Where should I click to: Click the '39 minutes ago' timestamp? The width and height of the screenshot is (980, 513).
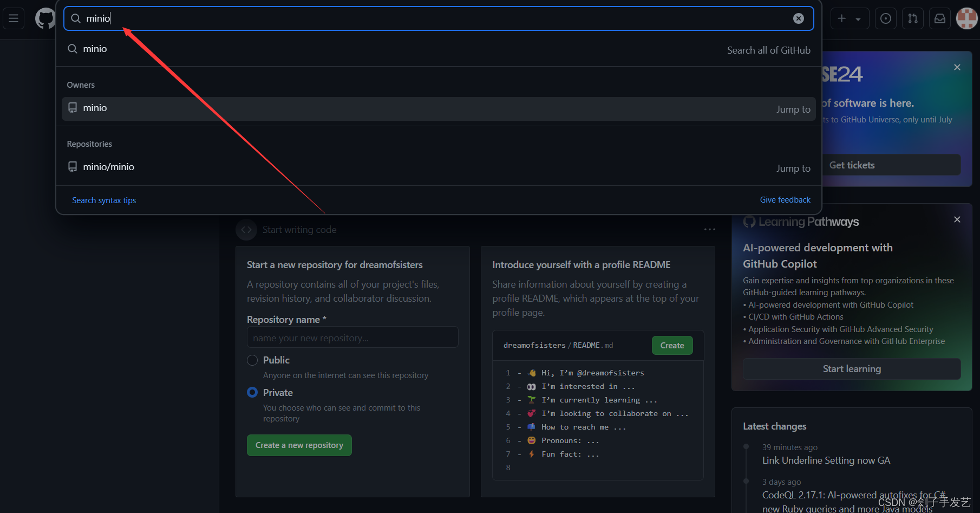[x=790, y=447]
